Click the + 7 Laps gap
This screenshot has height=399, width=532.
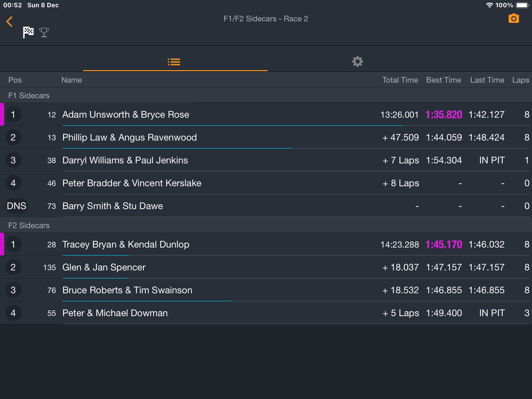coord(401,161)
